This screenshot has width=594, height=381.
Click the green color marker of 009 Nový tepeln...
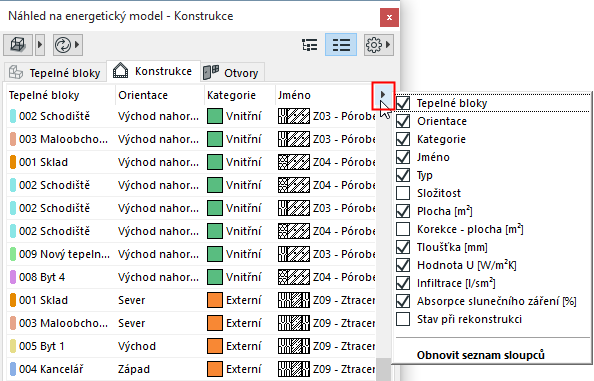[x=13, y=254]
